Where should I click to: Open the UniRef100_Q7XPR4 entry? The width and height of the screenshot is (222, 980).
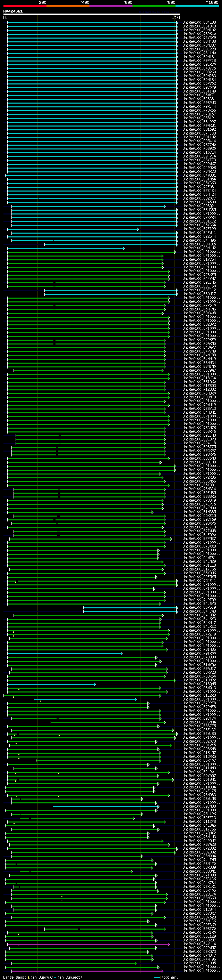point(199,217)
